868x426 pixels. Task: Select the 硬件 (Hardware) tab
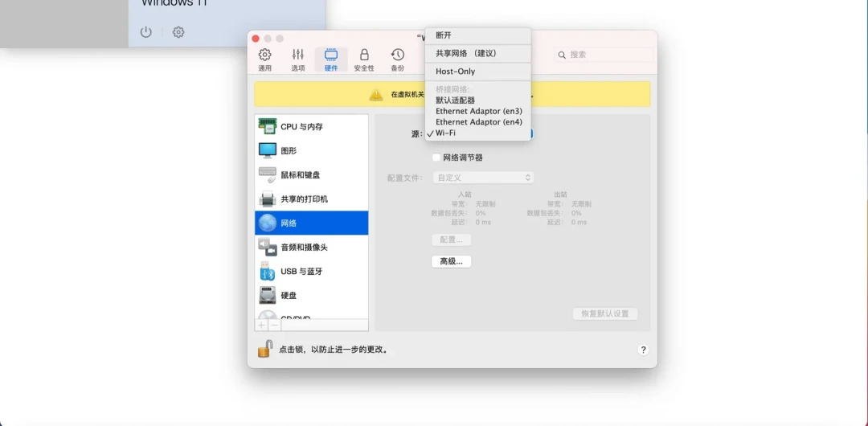point(331,59)
